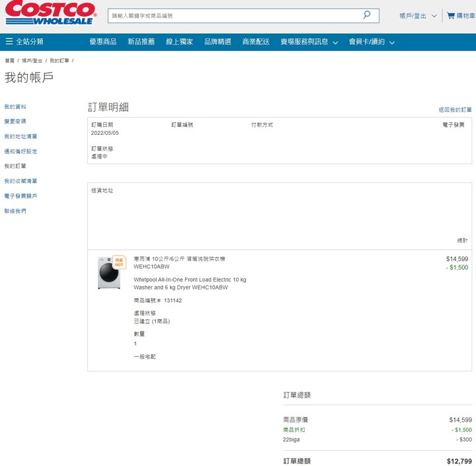The image size is (476, 466).
Task: Click the 電子發票 label
Action: click(x=454, y=125)
